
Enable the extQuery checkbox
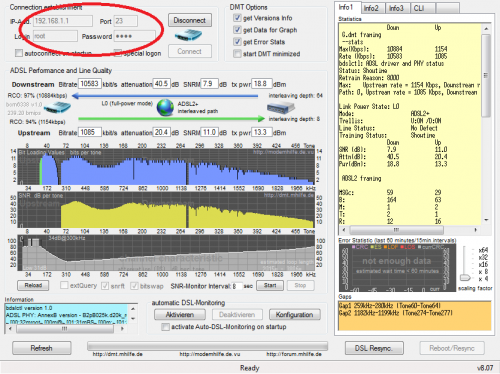coord(64,285)
